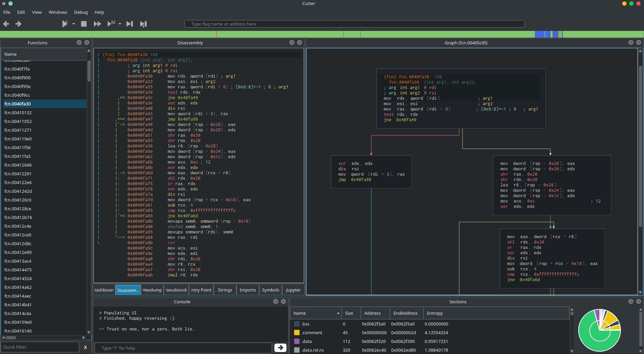Select the Disassembly tab

click(x=128, y=290)
